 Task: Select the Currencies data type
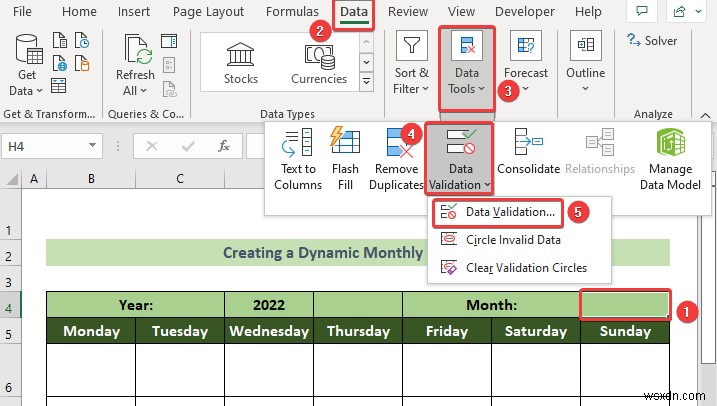[x=319, y=63]
